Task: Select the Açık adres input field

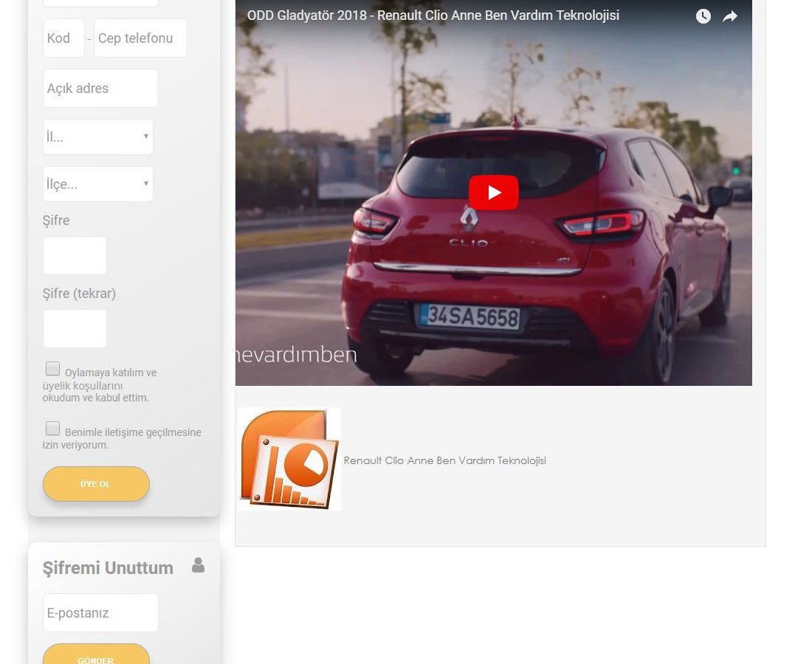Action: [100, 88]
